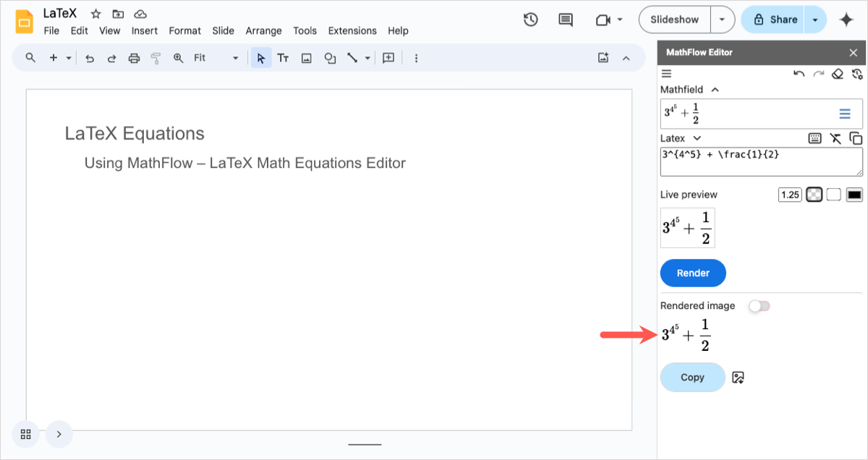The width and height of the screenshot is (868, 460).
Task: Open the Meet camera dropdown arrow
Action: 620,20
